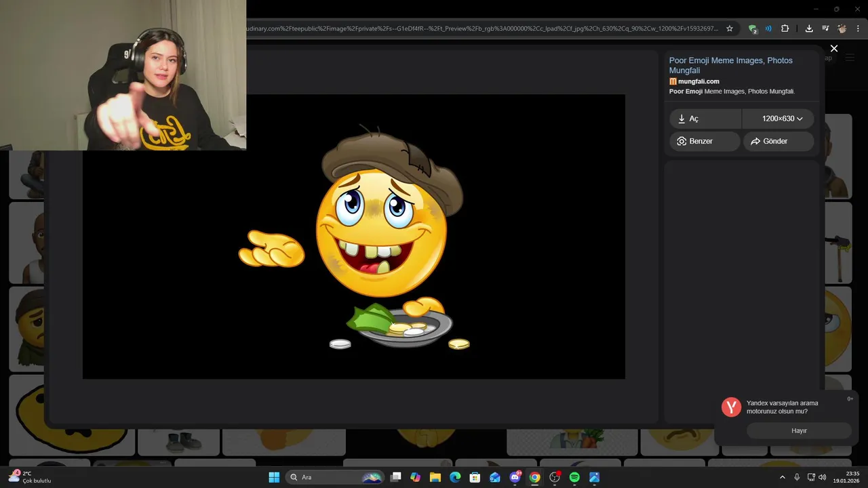Open Outlook from the taskbar
The height and width of the screenshot is (488, 868).
495,477
